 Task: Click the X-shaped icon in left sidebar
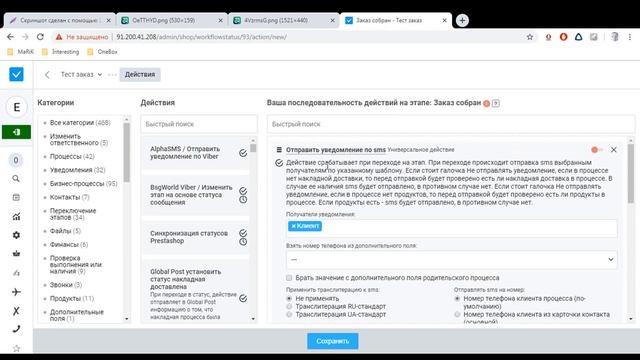pyautogui.click(x=16, y=311)
